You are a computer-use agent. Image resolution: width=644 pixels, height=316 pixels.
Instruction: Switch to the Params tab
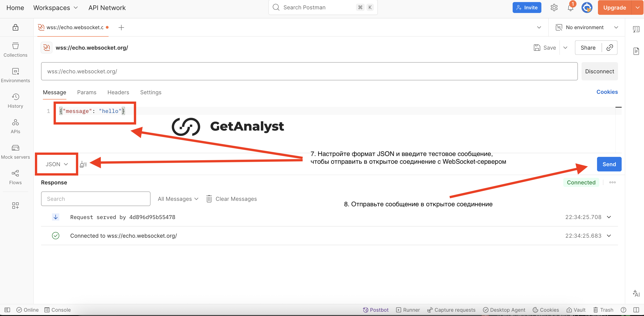coord(86,92)
